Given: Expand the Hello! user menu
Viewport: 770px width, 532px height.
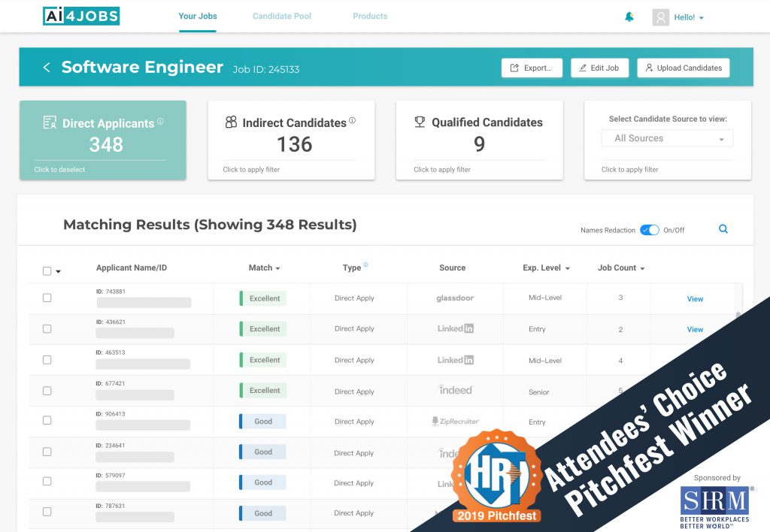Looking at the screenshot, I should click(x=689, y=18).
